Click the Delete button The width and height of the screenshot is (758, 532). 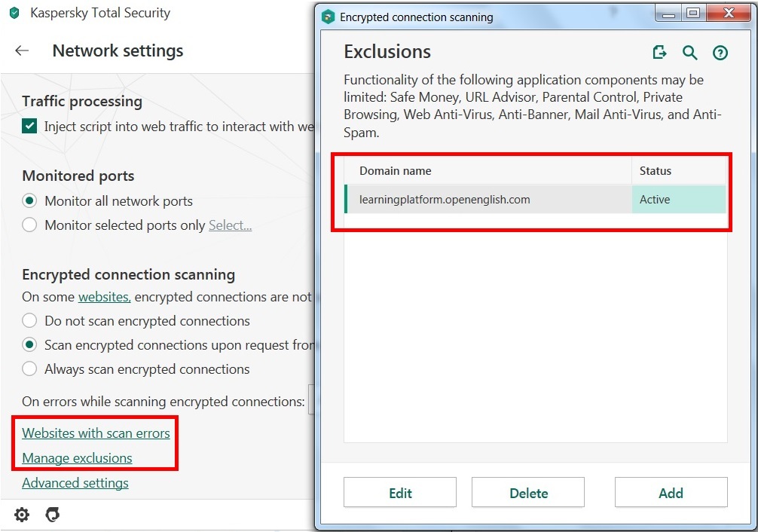[x=528, y=493]
